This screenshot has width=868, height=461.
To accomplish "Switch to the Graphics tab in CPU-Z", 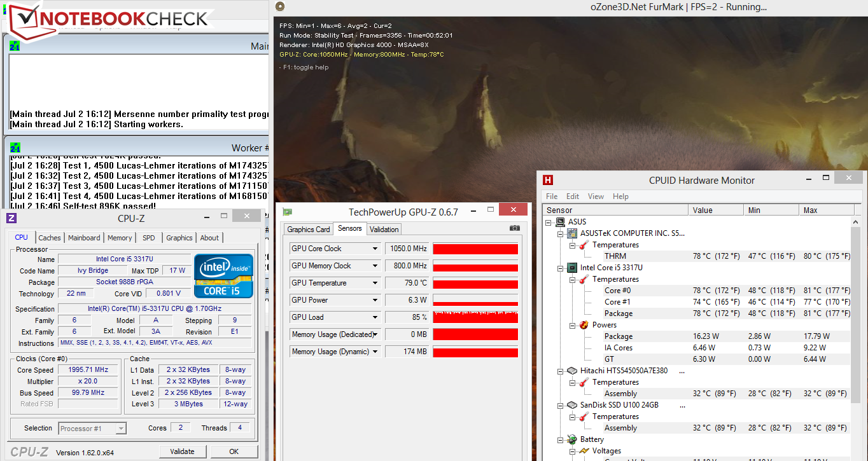I will tap(179, 238).
